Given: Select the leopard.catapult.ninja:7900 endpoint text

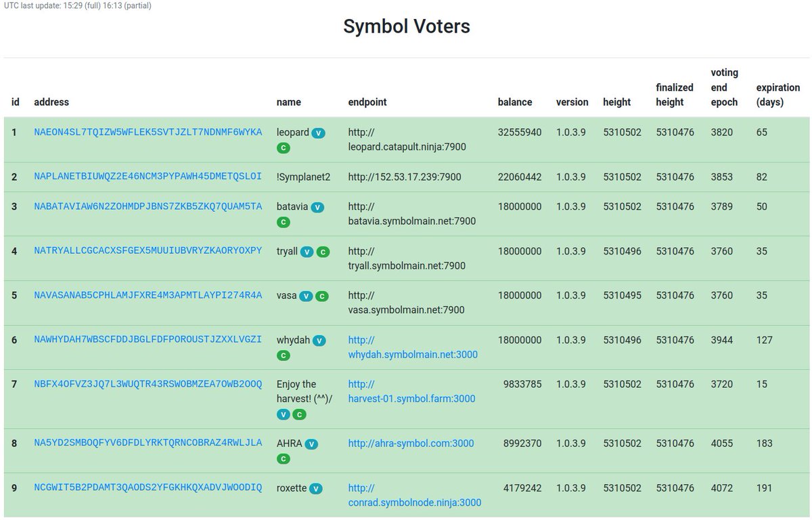Looking at the screenshot, I should point(407,139).
